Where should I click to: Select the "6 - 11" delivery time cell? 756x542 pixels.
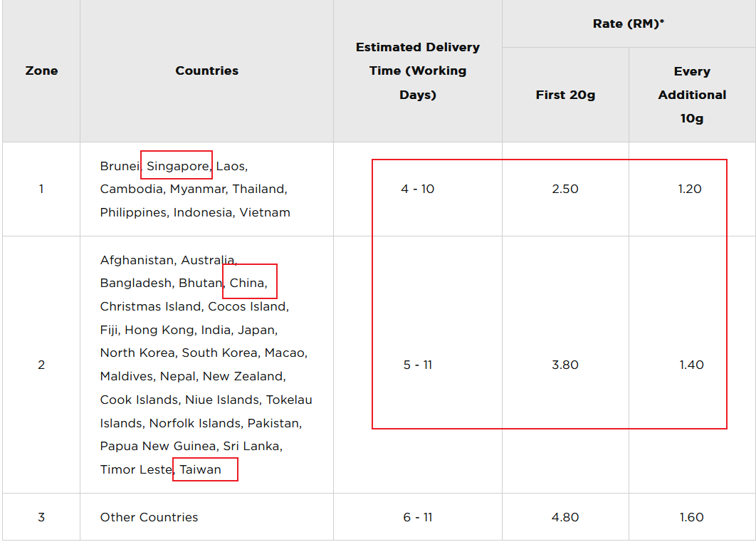coord(418,517)
